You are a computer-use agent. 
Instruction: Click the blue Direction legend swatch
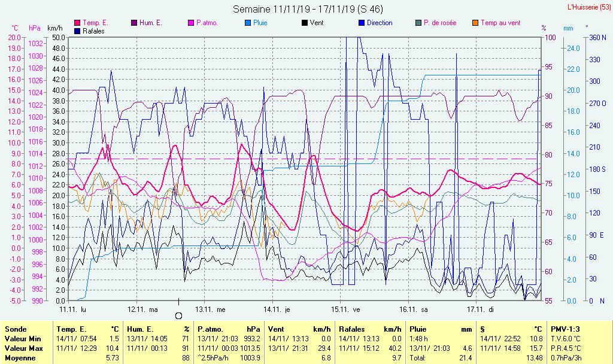tap(362, 23)
